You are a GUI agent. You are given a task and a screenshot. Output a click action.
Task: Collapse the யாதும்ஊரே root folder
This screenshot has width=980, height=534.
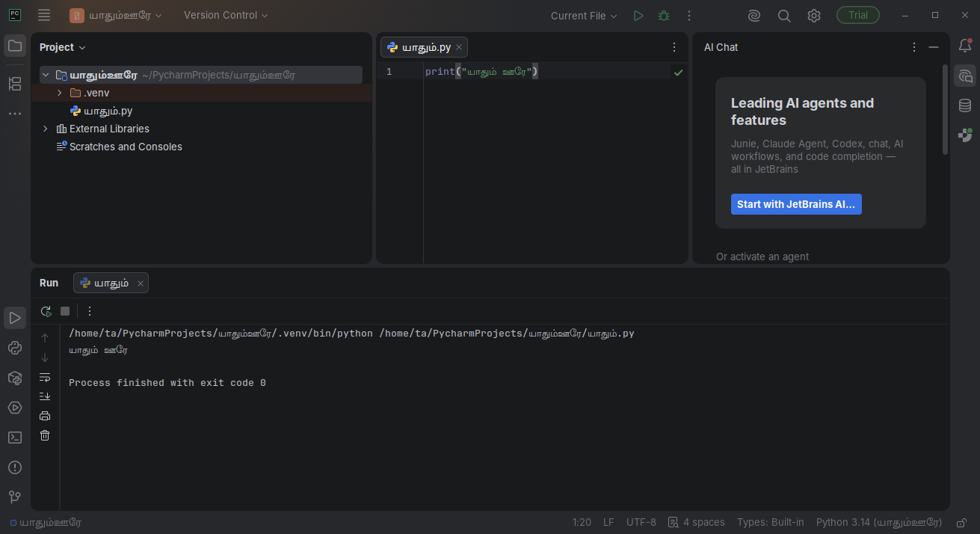pyautogui.click(x=46, y=75)
